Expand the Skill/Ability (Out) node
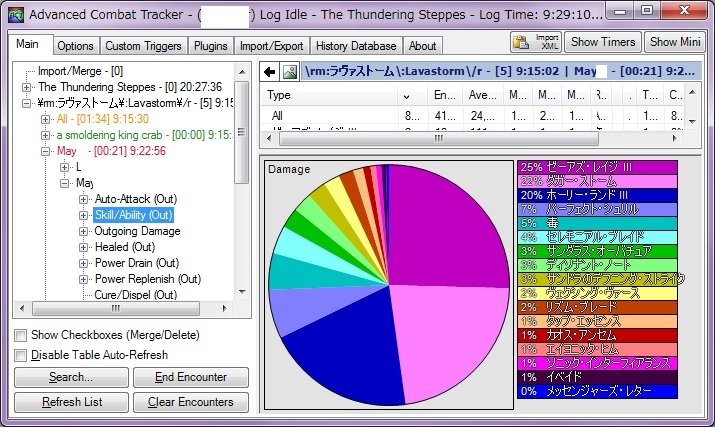This screenshot has width=715, height=427. 83,215
